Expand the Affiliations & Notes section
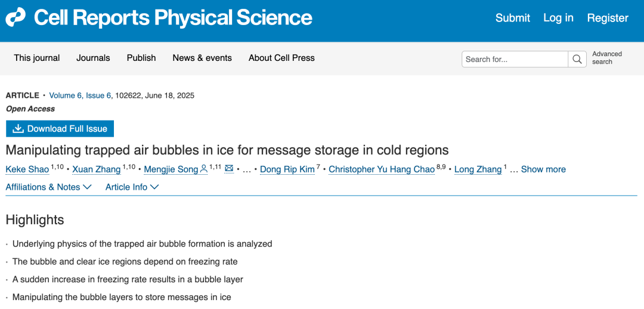644x309 pixels. [48, 187]
